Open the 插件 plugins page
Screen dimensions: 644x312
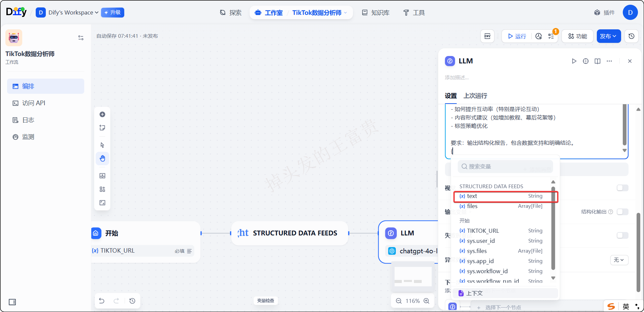tap(605, 13)
